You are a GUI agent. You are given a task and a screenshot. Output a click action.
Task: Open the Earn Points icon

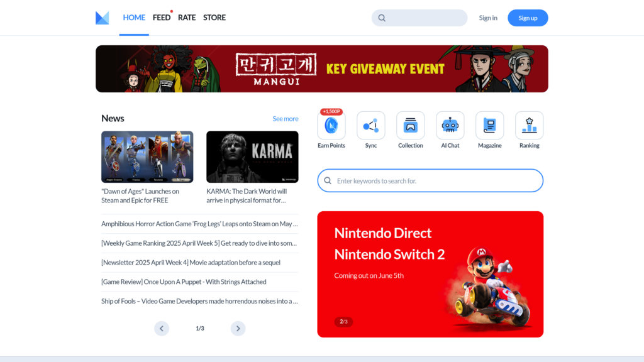coord(331,125)
